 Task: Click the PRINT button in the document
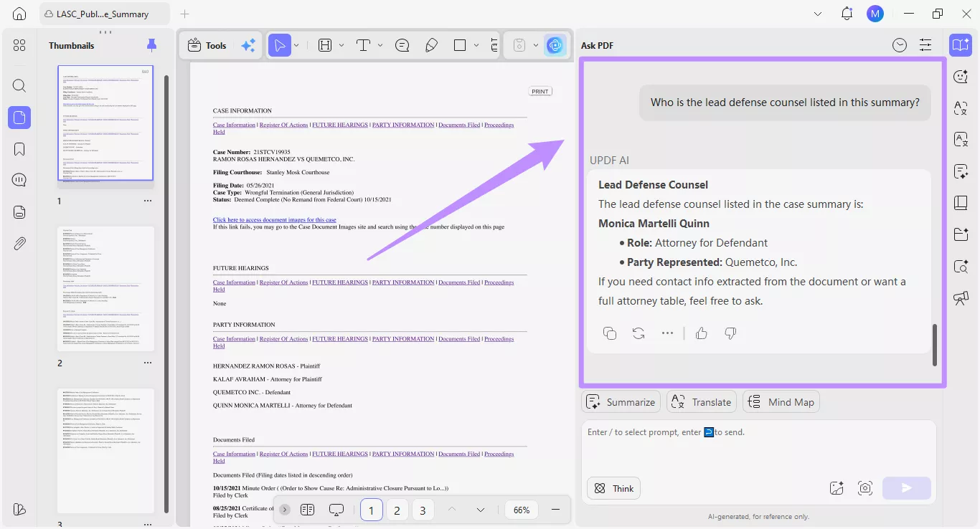(540, 91)
